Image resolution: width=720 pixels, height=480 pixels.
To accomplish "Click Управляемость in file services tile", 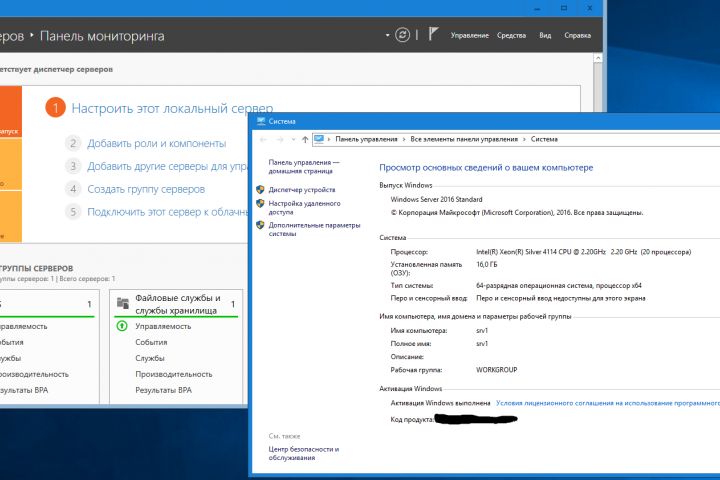I will point(163,326).
